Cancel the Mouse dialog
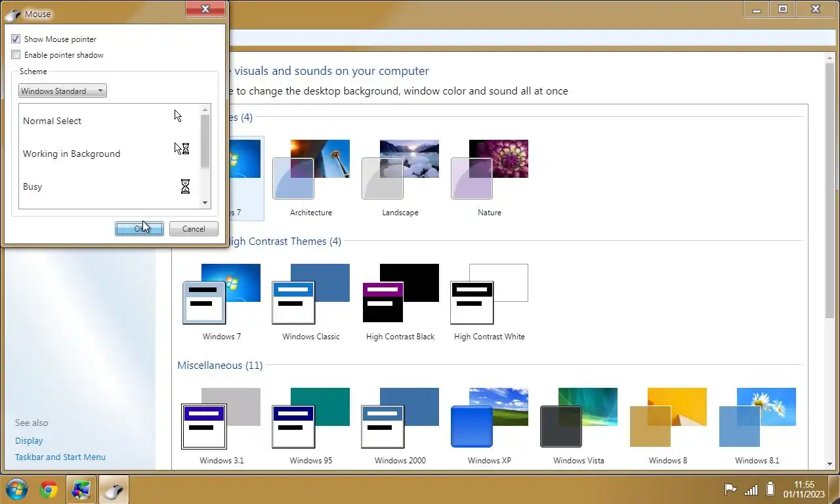This screenshot has width=840, height=504. pyautogui.click(x=194, y=228)
